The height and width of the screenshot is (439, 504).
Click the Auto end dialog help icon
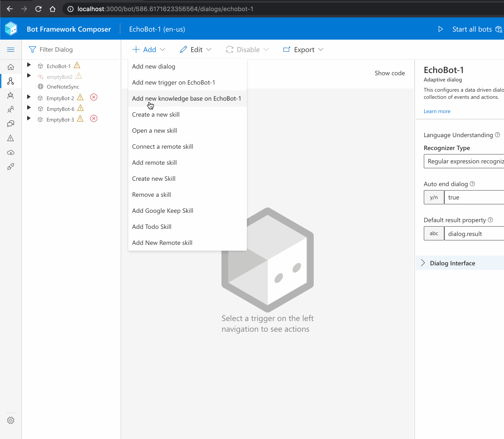pos(472,184)
